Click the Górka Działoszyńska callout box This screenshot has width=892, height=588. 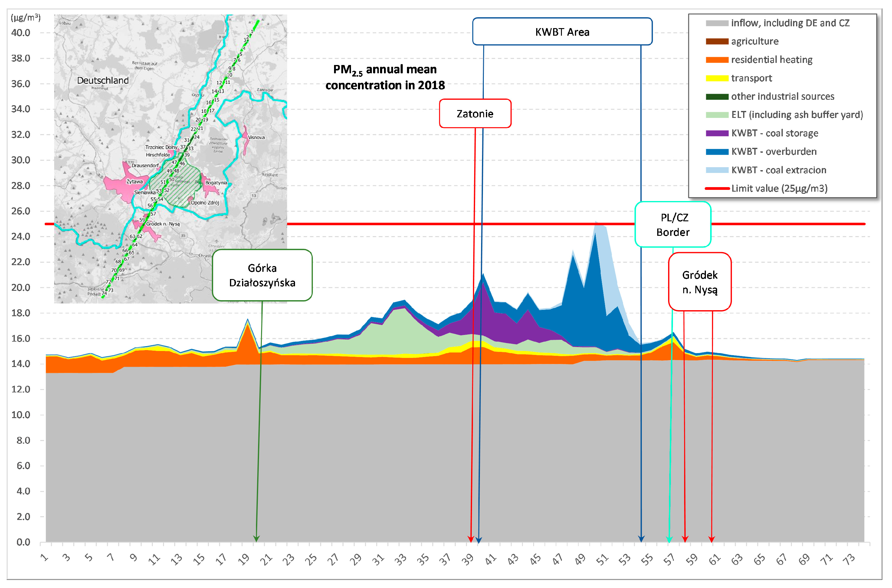(262, 275)
